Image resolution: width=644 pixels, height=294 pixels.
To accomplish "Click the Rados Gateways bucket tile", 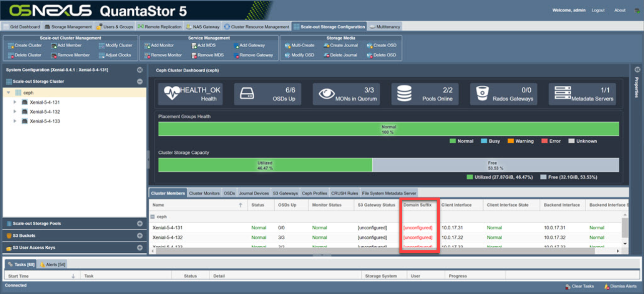I will [503, 94].
